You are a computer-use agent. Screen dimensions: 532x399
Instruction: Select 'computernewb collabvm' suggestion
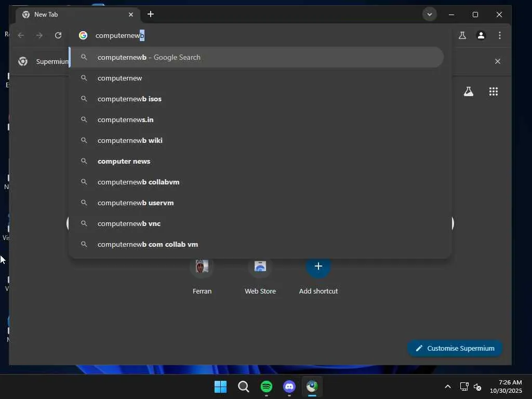pyautogui.click(x=257, y=182)
